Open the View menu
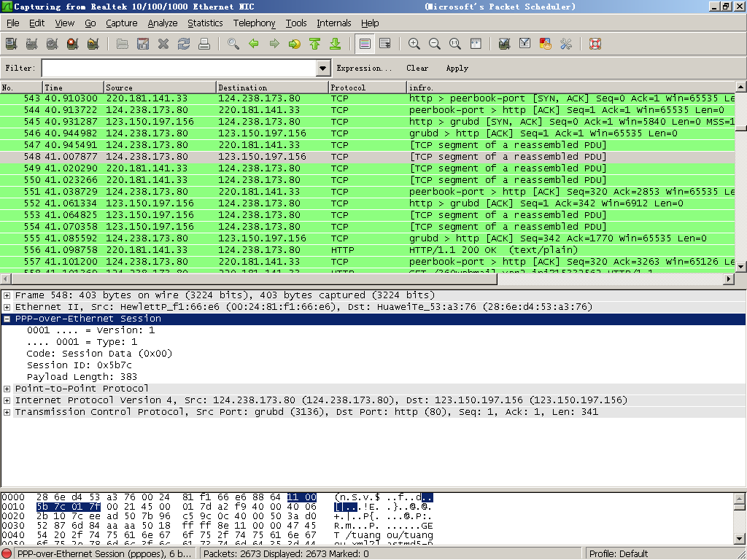The height and width of the screenshot is (560, 747). pyautogui.click(x=65, y=23)
